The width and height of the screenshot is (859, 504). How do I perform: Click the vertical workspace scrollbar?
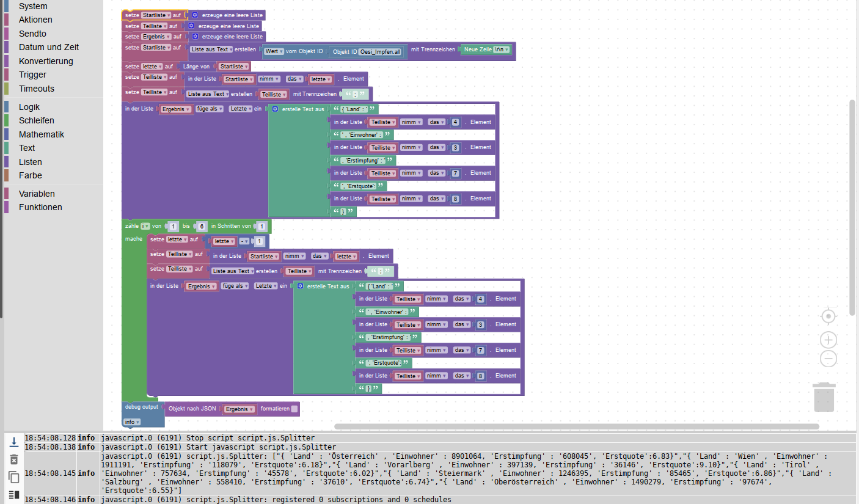tap(852, 208)
